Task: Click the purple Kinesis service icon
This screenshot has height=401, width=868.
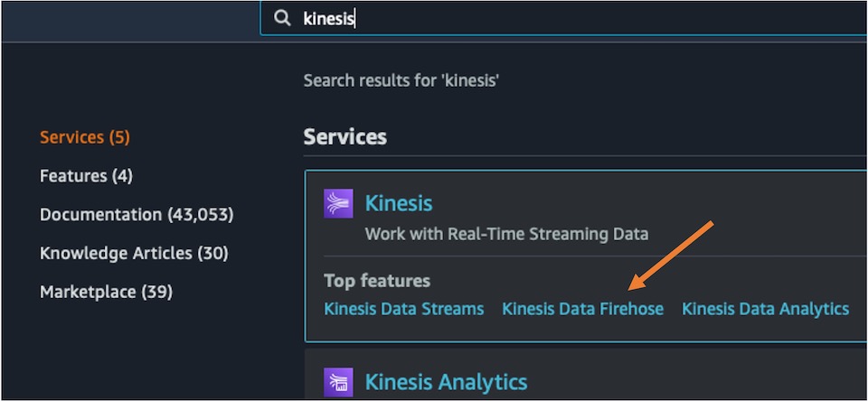Action: [338, 203]
